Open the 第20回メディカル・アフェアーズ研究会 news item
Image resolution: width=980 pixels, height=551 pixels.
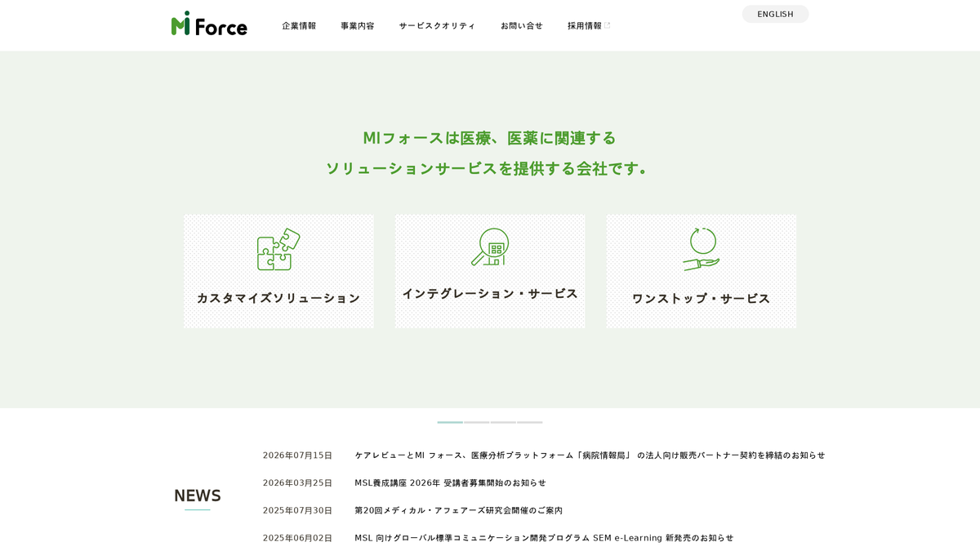tap(458, 510)
